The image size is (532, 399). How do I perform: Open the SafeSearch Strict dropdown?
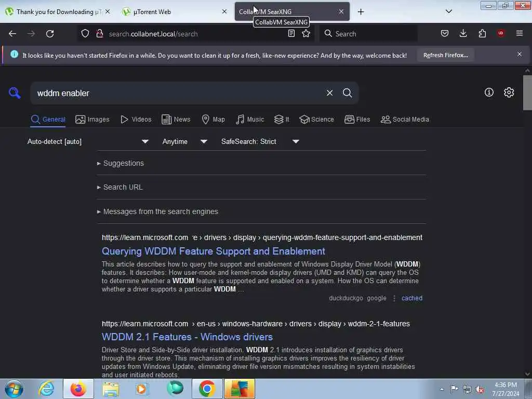pyautogui.click(x=260, y=141)
